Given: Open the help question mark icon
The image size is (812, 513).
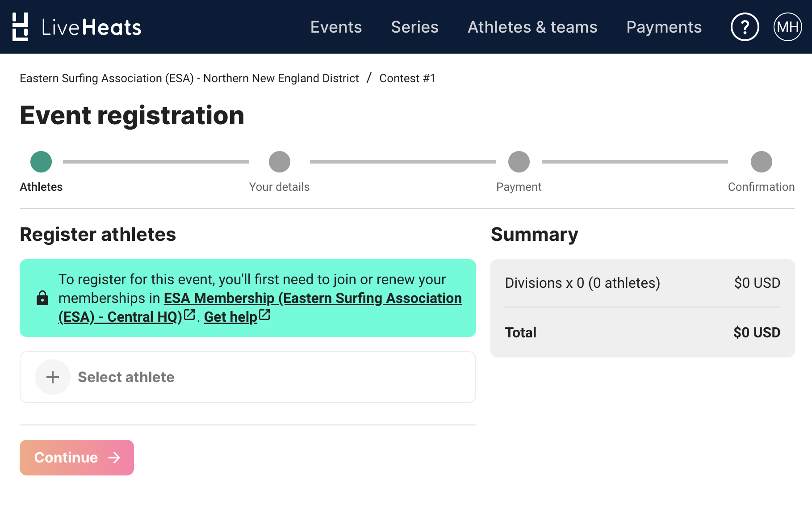Looking at the screenshot, I should 745,27.
